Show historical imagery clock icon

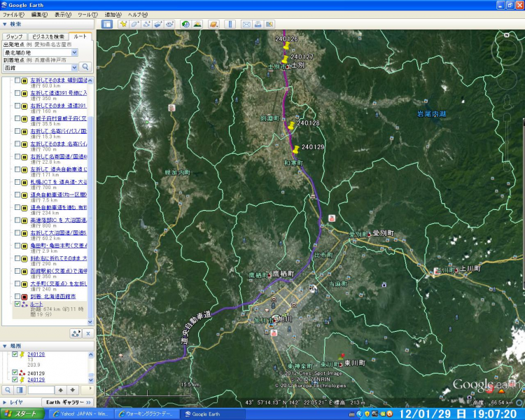pos(185,24)
